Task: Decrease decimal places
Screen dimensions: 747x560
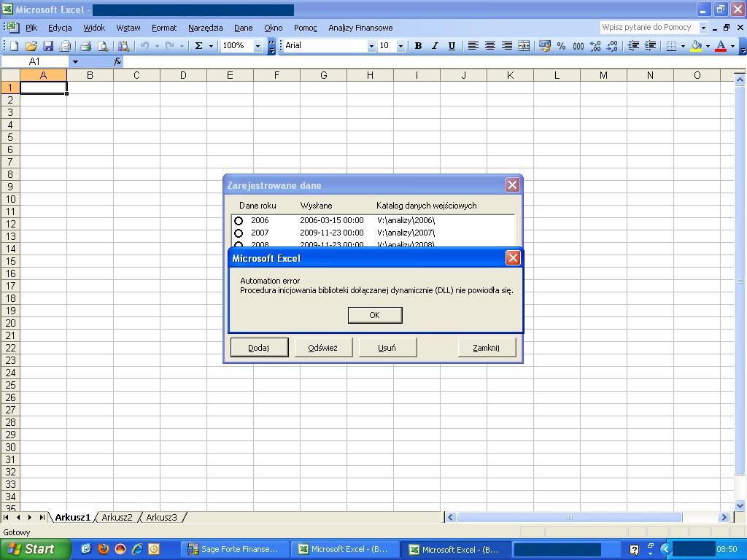Action: coord(612,46)
